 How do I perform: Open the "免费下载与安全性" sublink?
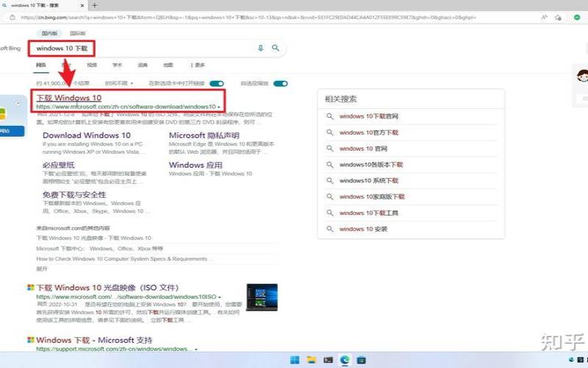pos(74,194)
